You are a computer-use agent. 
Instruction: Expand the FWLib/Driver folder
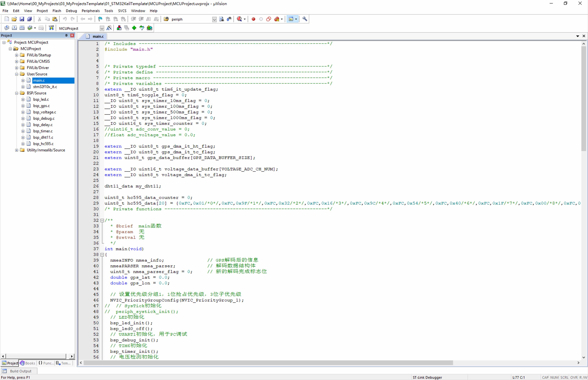16,68
